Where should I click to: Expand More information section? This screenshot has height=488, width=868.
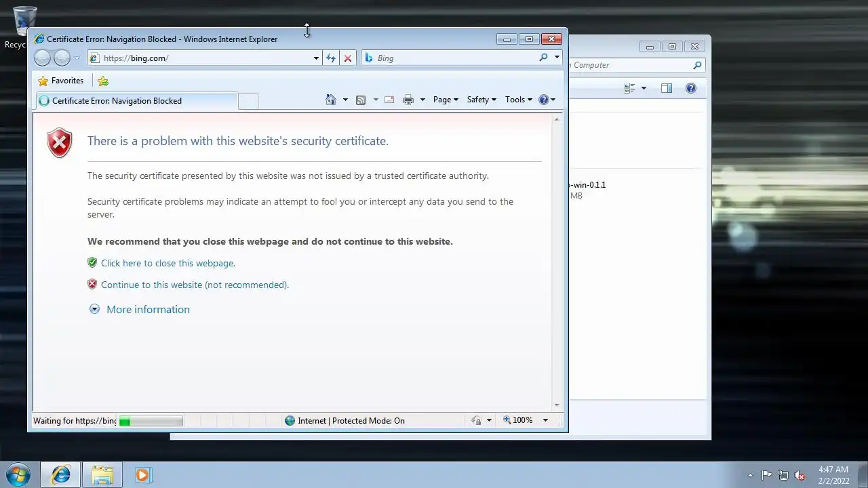coord(148,309)
